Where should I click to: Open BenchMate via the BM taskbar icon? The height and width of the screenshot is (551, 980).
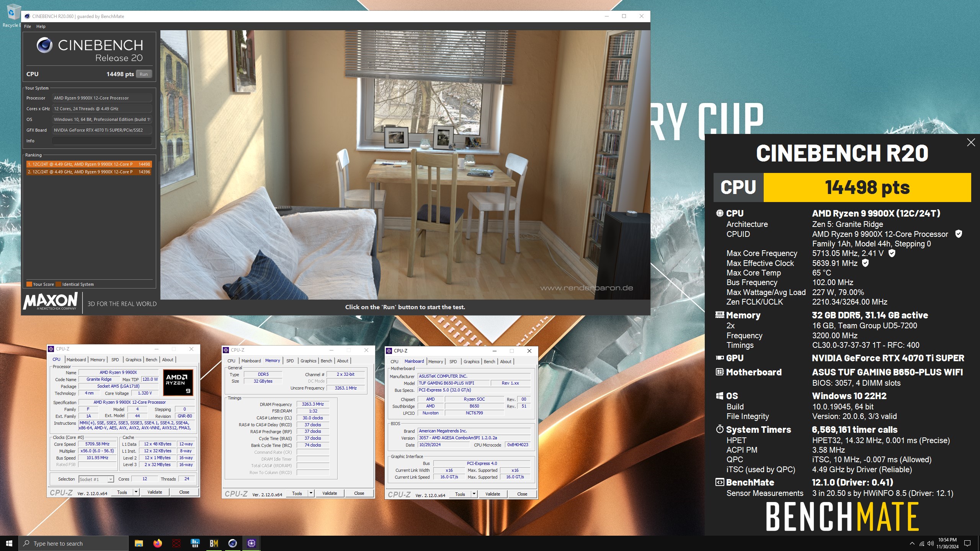pos(214,543)
